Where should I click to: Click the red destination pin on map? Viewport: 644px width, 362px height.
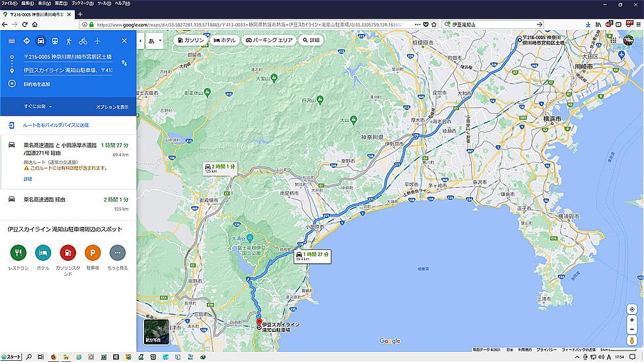[x=259, y=321]
